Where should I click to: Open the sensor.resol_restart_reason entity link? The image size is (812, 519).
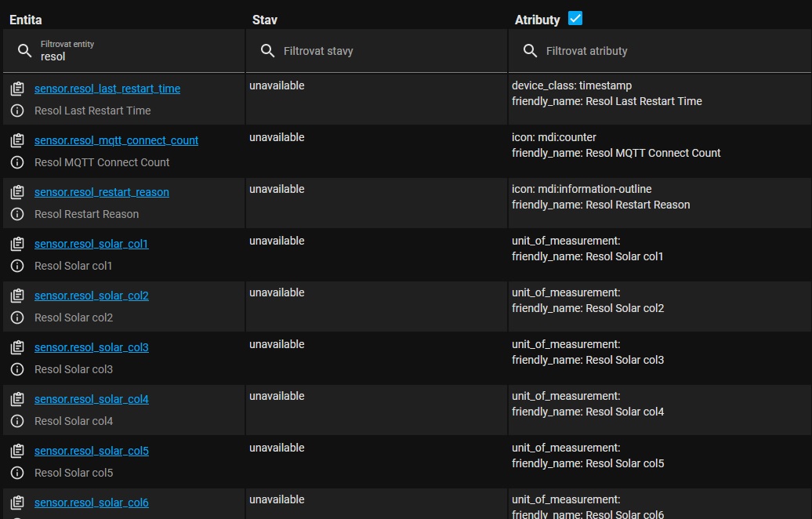[x=102, y=192]
